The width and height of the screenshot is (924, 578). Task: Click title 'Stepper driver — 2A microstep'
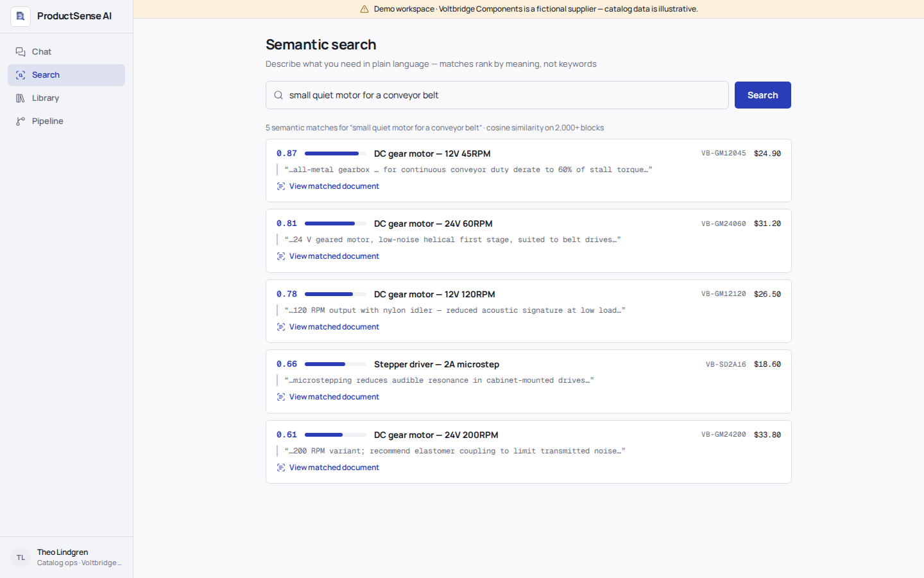436,364
